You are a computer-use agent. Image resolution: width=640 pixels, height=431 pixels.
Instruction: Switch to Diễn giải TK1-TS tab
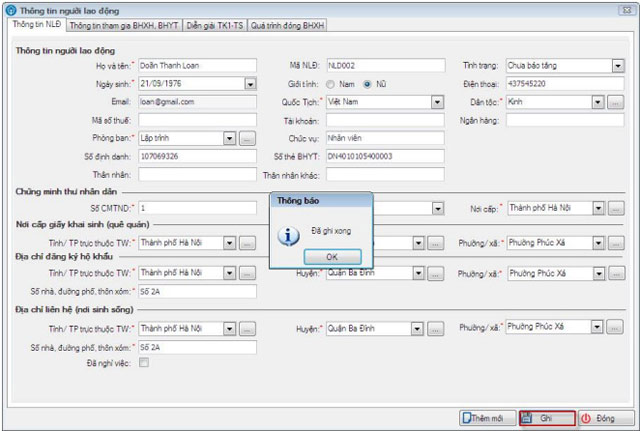coord(215,25)
